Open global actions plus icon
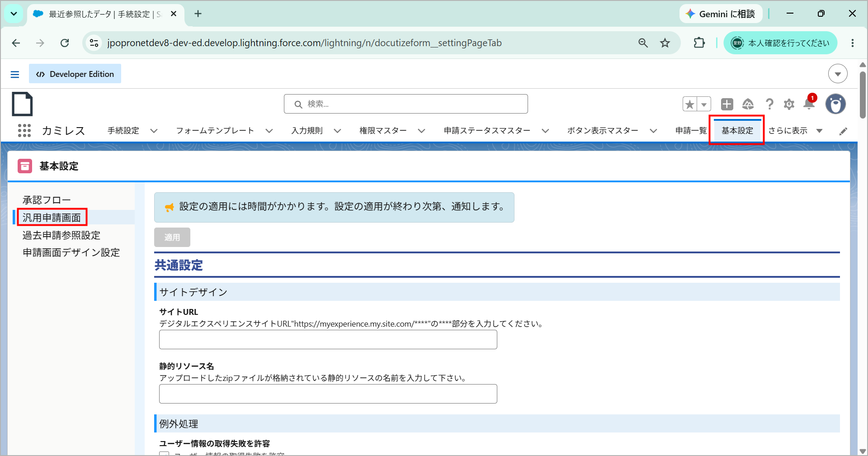The height and width of the screenshot is (456, 868). pyautogui.click(x=727, y=104)
